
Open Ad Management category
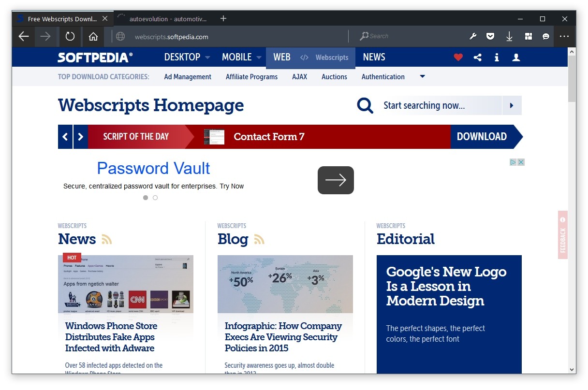click(188, 77)
